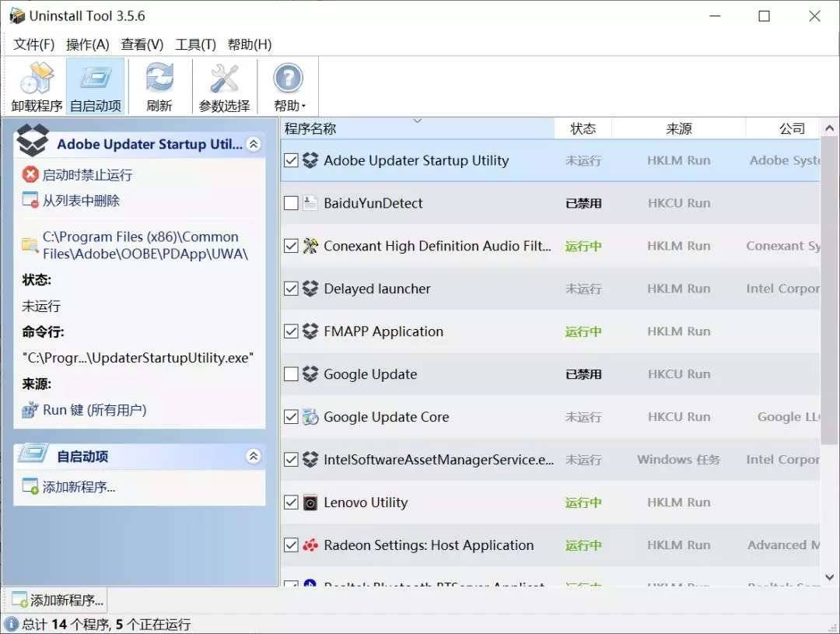Select the 自启动项 startup toolbar icon
Screen dimensions: 840x634
point(96,79)
